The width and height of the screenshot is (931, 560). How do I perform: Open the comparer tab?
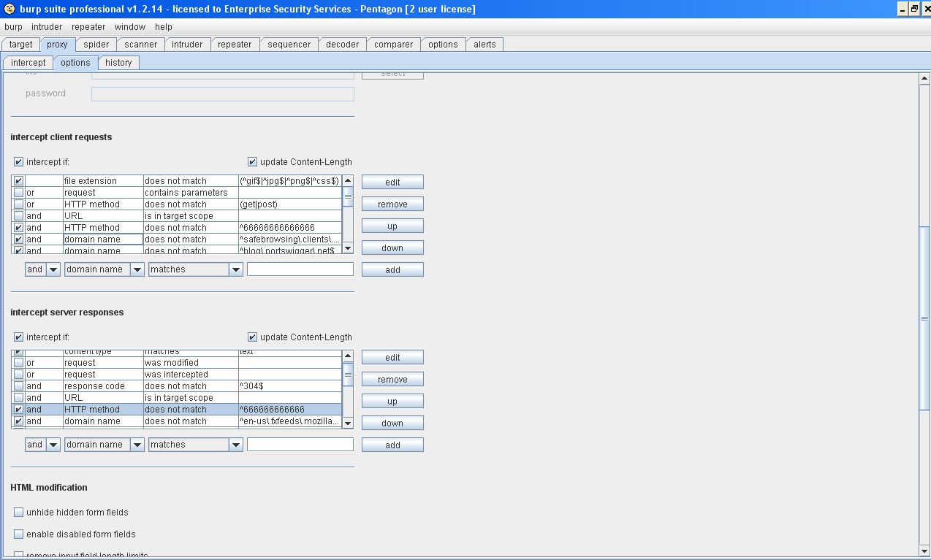[394, 45]
